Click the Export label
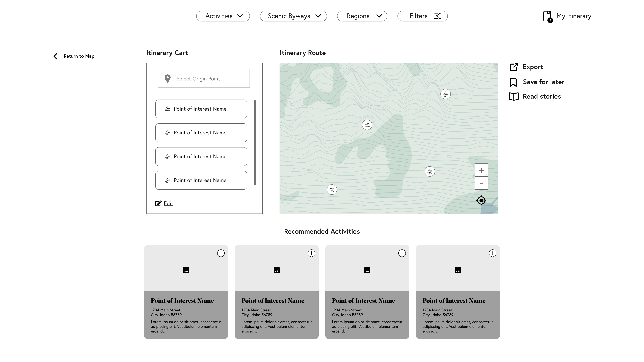644x362 pixels. [x=533, y=67]
